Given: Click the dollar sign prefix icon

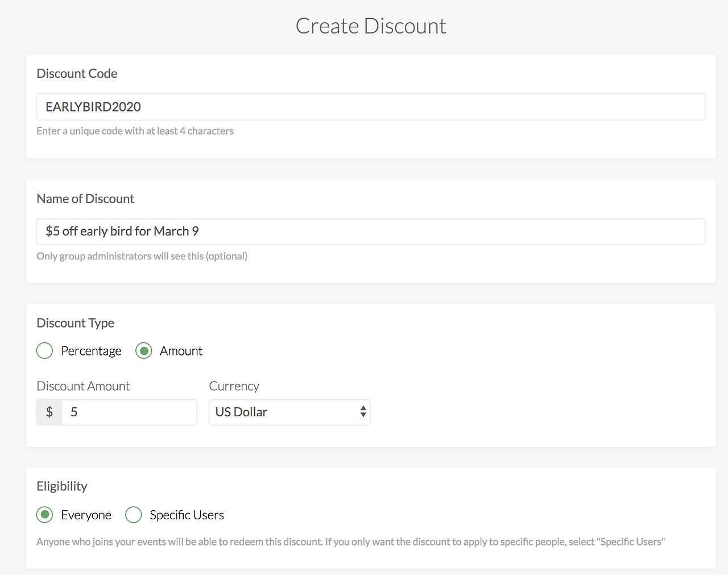Looking at the screenshot, I should [49, 412].
